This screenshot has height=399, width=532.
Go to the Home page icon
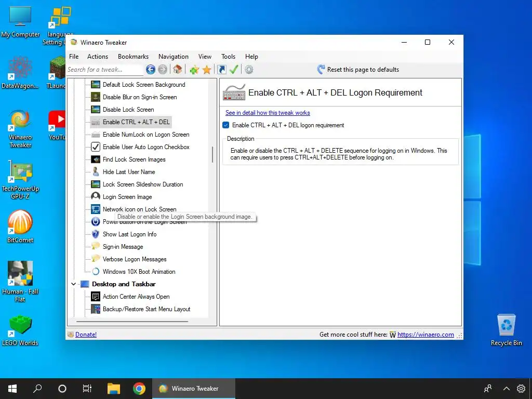click(177, 70)
